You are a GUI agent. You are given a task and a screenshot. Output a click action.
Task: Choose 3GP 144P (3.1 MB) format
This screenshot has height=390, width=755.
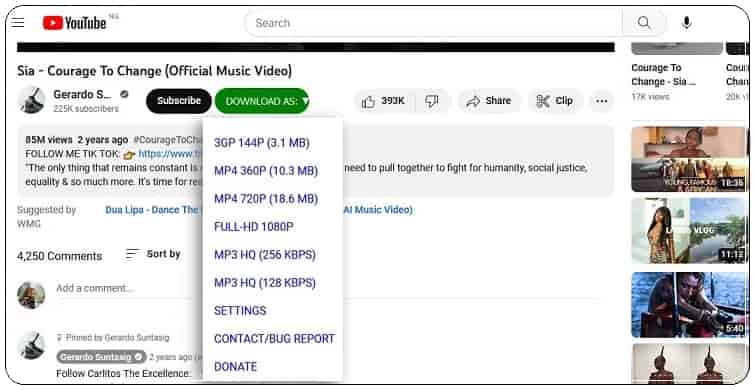tap(262, 143)
